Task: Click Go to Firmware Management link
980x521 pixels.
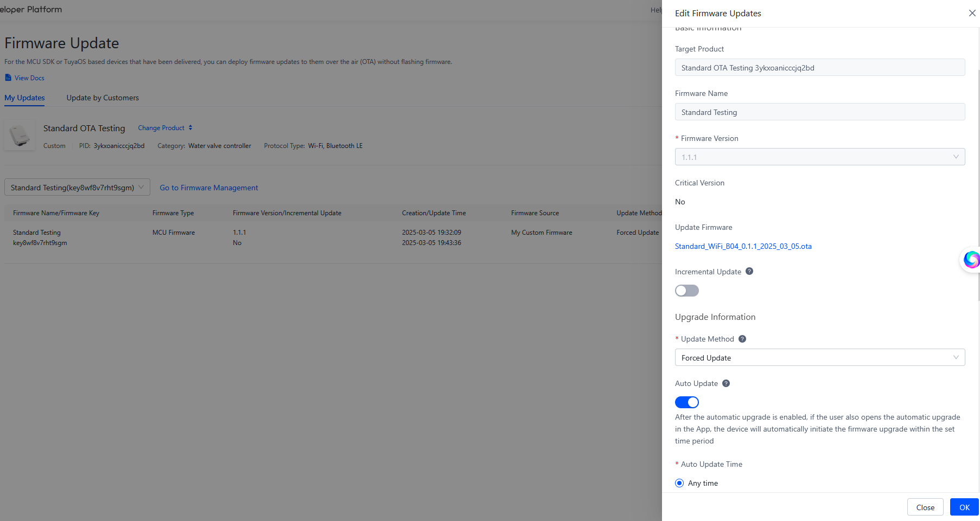Action: point(208,188)
